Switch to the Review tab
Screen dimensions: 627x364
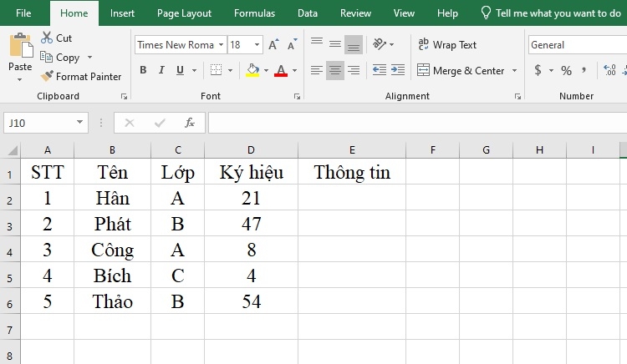(355, 13)
